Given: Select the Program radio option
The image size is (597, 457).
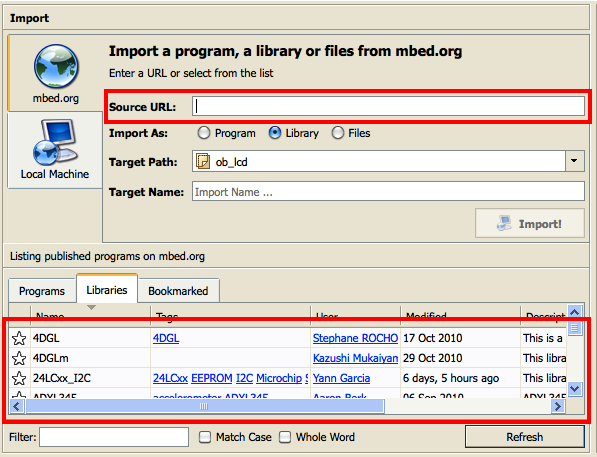Looking at the screenshot, I should coord(204,133).
